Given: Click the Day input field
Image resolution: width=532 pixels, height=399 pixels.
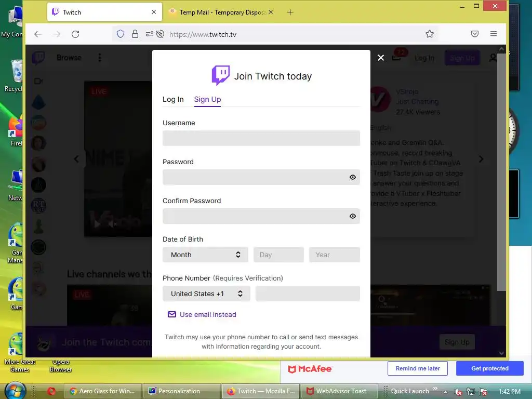Looking at the screenshot, I should pos(278,255).
